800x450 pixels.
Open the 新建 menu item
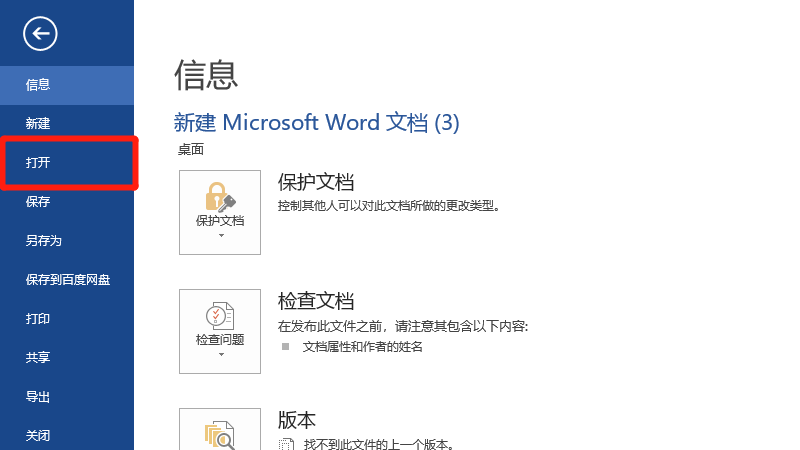tap(38, 124)
